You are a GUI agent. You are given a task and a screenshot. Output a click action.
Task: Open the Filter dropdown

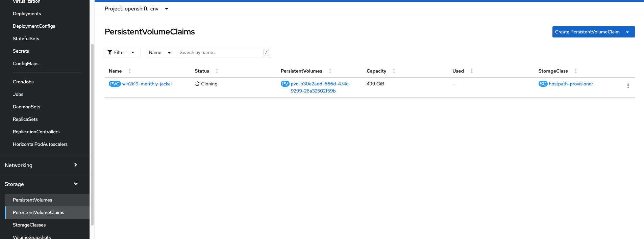click(x=123, y=52)
